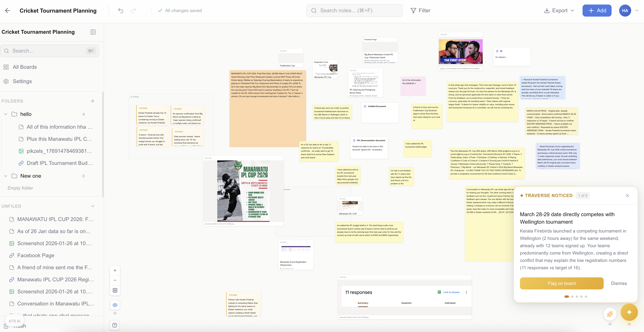Zoom out of the board canvas
The image size is (644, 332).
coord(115,280)
